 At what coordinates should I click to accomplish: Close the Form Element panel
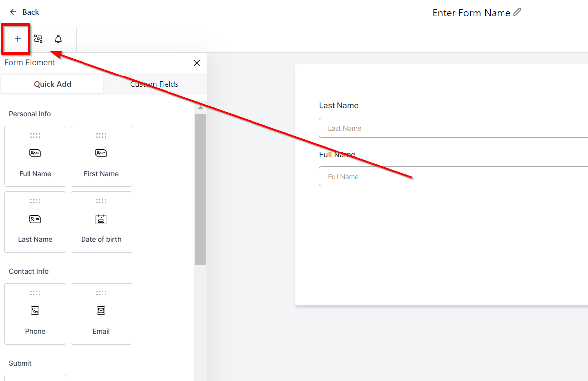coord(197,63)
